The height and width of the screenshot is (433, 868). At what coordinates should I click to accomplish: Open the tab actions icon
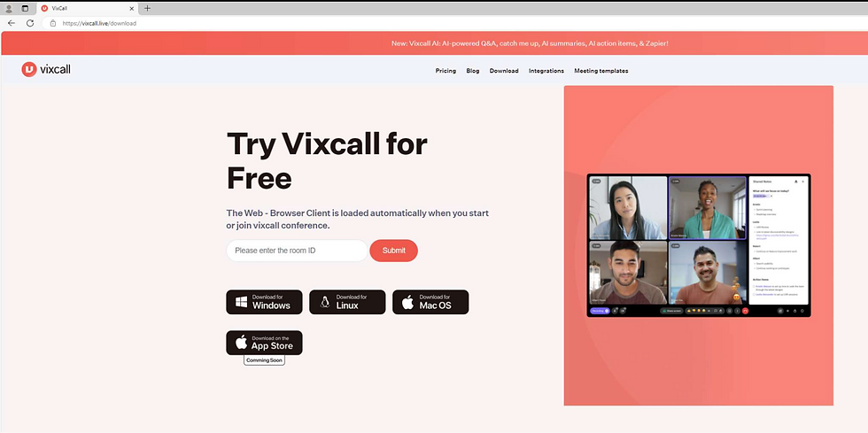tap(25, 8)
